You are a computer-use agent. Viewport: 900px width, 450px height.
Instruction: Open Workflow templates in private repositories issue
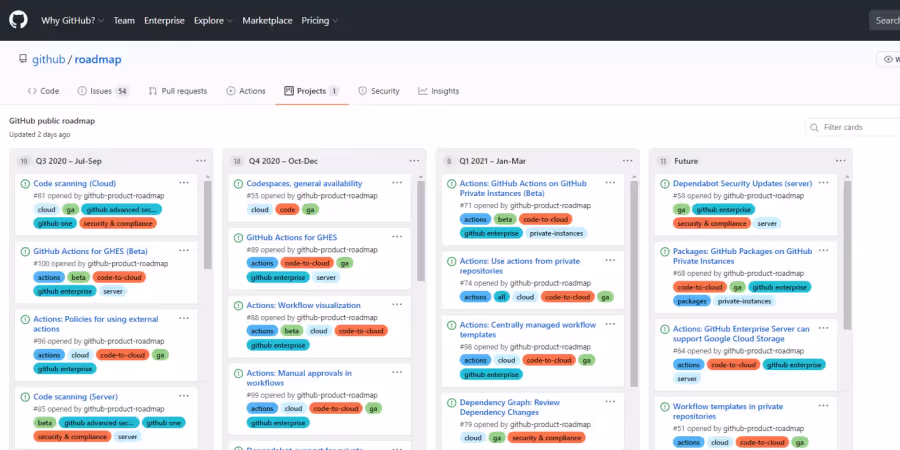(x=728, y=411)
